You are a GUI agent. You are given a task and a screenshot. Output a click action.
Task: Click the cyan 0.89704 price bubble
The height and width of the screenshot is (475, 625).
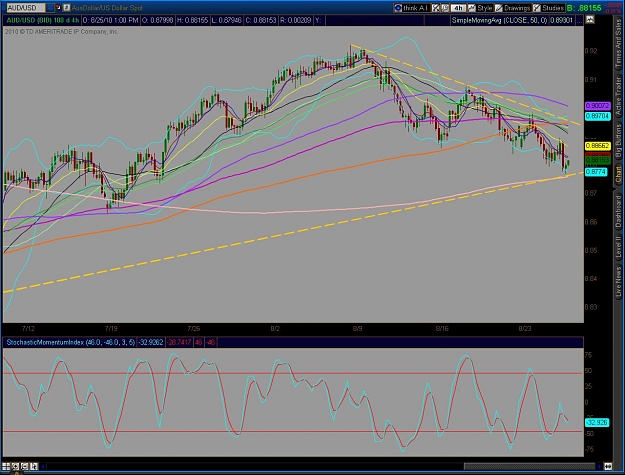[x=597, y=116]
